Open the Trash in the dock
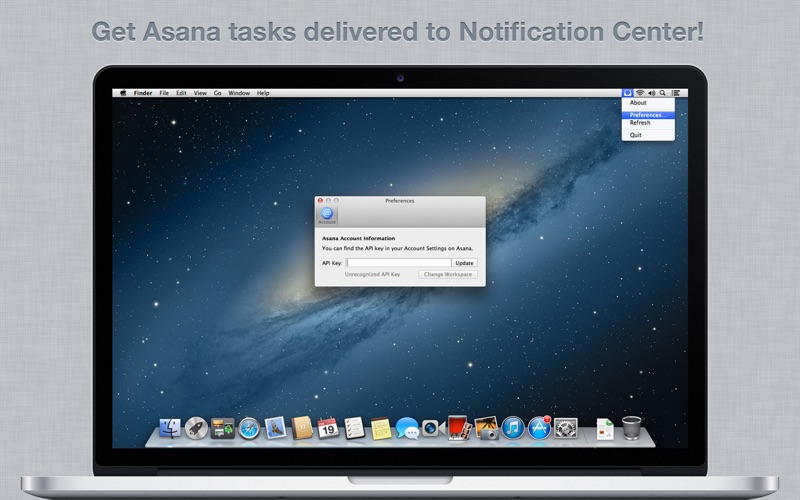800x500 pixels. coord(632,428)
